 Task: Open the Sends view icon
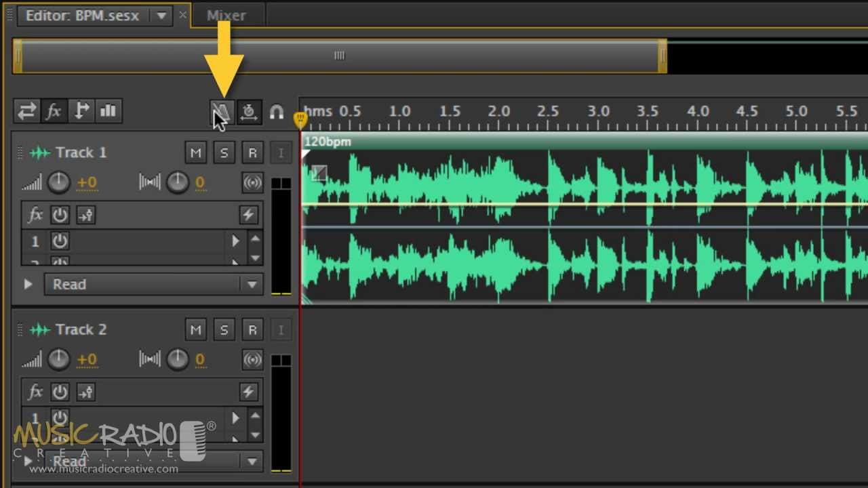tap(81, 110)
